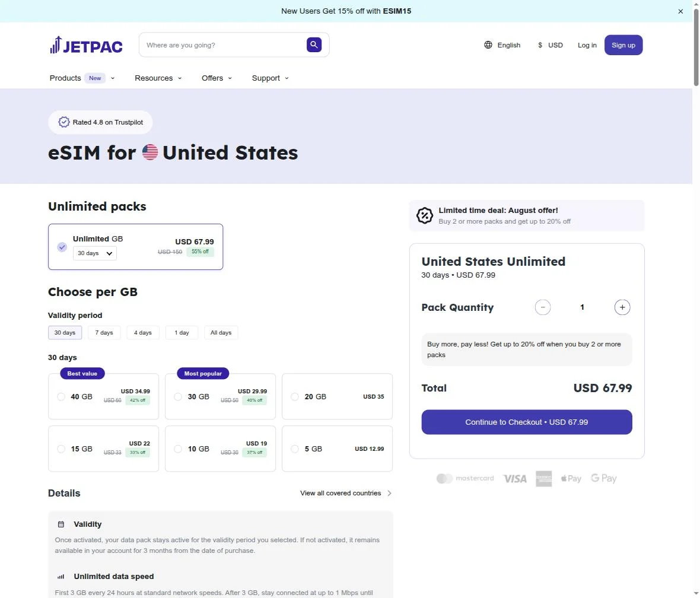Select the 10 GB pack radio

click(178, 449)
